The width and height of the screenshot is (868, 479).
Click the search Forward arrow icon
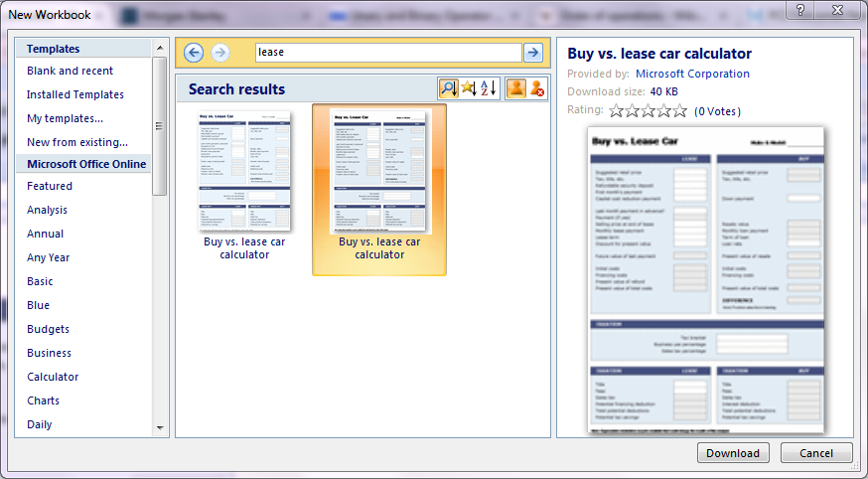[220, 53]
